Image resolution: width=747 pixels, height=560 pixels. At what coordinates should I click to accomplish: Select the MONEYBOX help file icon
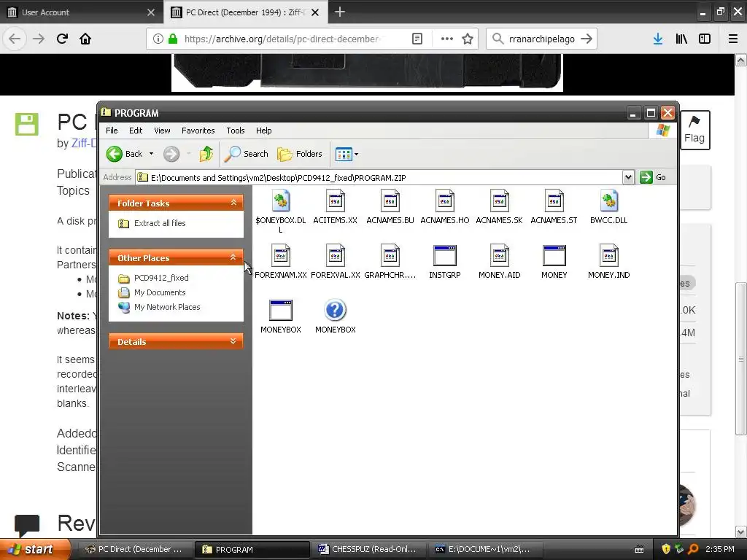[x=336, y=310]
